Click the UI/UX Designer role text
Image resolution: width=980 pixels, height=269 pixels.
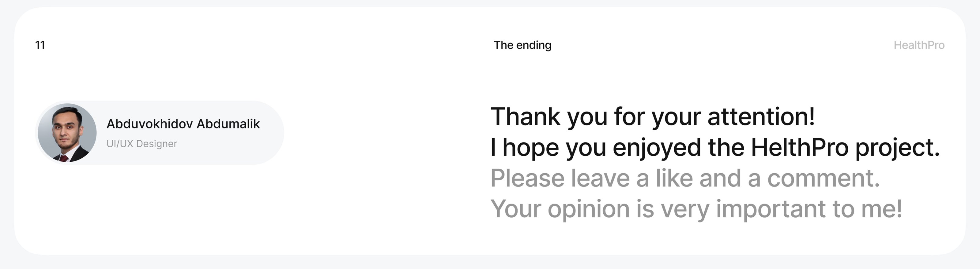[141, 144]
